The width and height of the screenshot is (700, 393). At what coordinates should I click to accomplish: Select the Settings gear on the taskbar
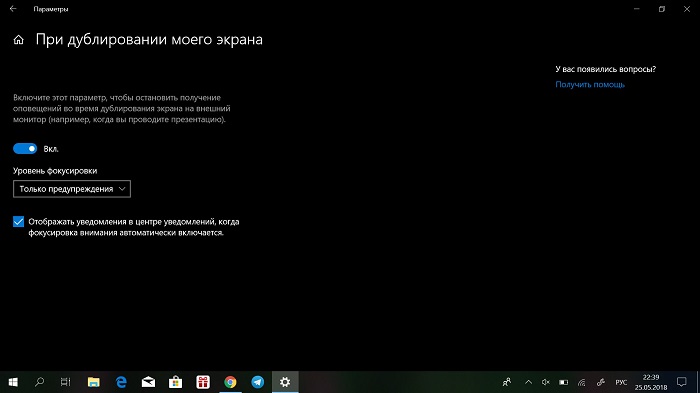tap(285, 382)
